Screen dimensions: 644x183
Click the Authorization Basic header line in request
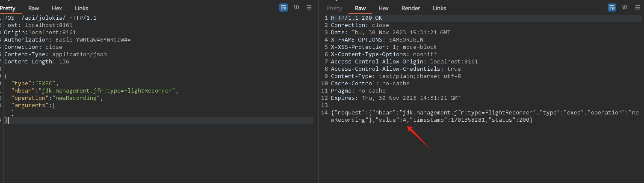point(67,40)
